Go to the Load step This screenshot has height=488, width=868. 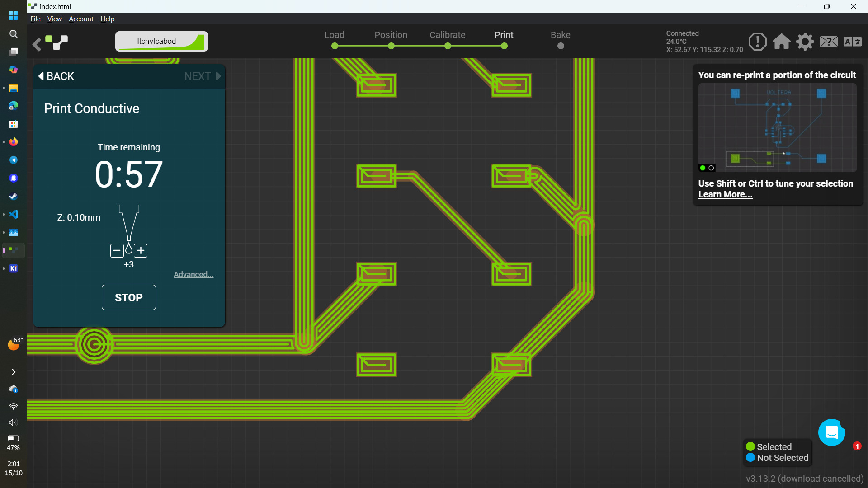[x=335, y=39]
